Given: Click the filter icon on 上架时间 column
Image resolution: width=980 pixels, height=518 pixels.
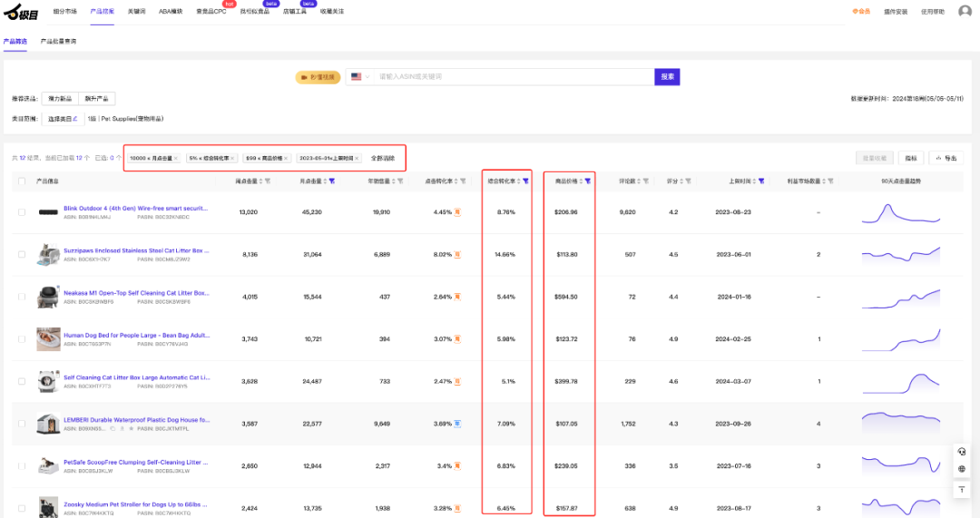Looking at the screenshot, I should (761, 181).
